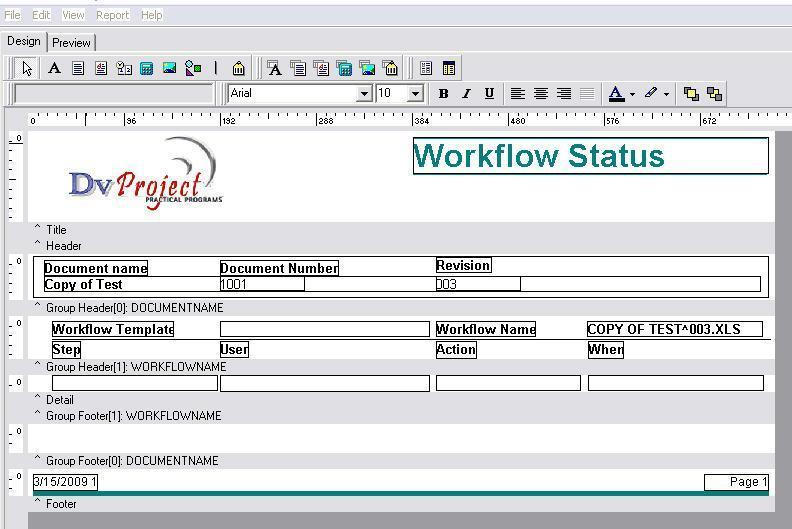Viewport: 792px width, 529px height.
Task: Select the DBBarCode data tool
Action: pyautogui.click(x=390, y=68)
